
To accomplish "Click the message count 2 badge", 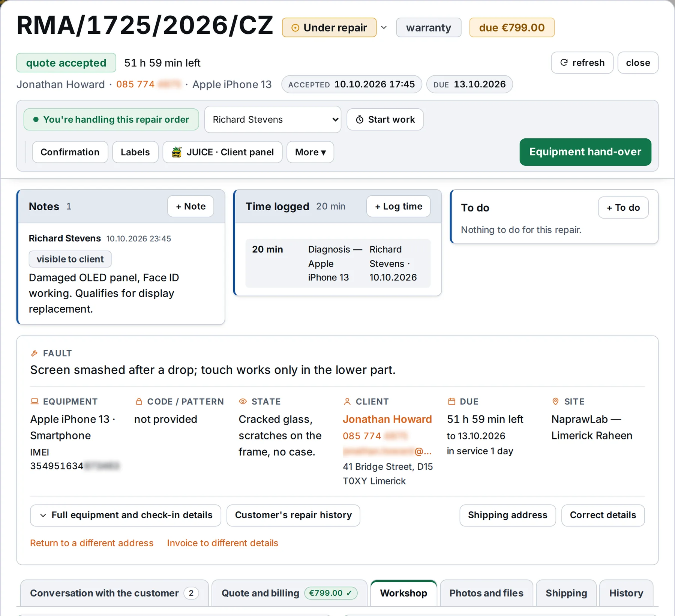I will [x=191, y=593].
